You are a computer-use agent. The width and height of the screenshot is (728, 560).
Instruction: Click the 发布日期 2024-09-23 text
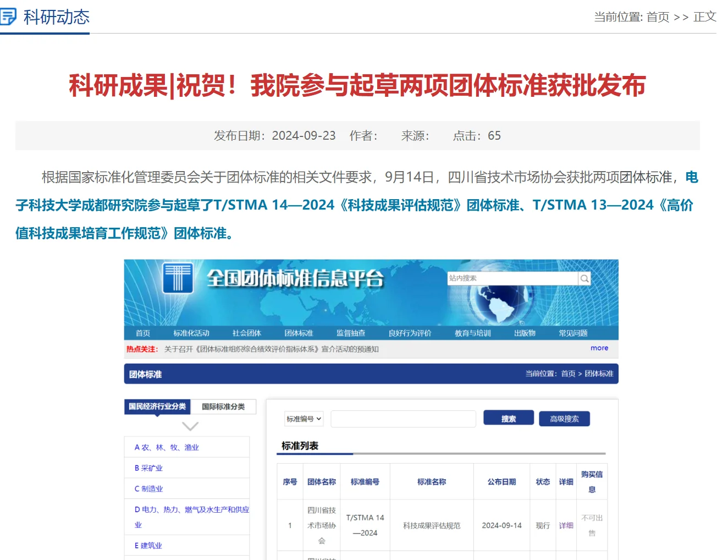(x=275, y=136)
